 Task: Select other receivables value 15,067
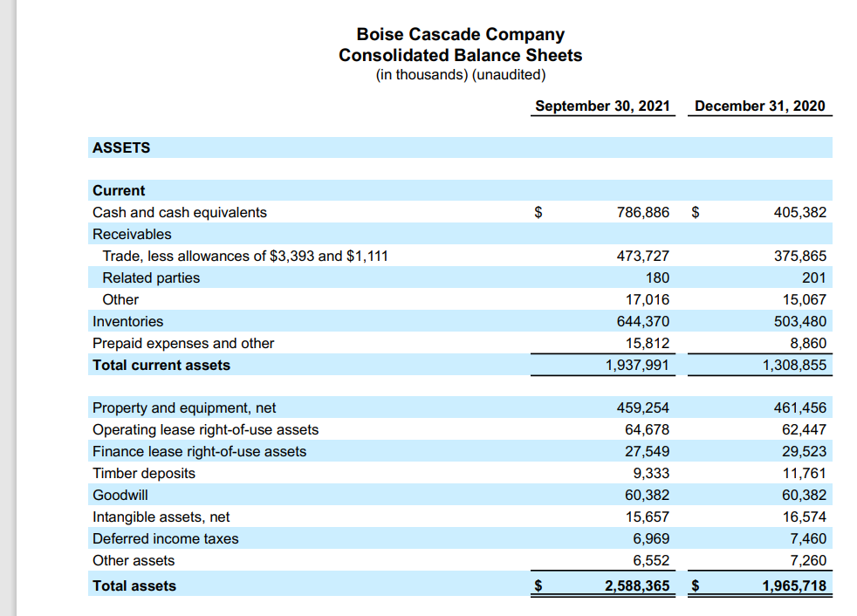(x=805, y=299)
